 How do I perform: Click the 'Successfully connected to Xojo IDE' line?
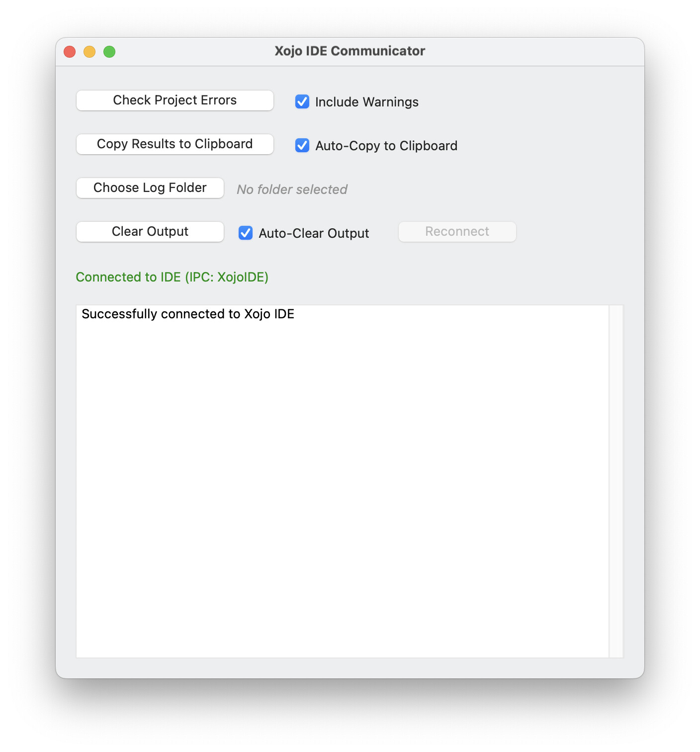[x=188, y=314]
